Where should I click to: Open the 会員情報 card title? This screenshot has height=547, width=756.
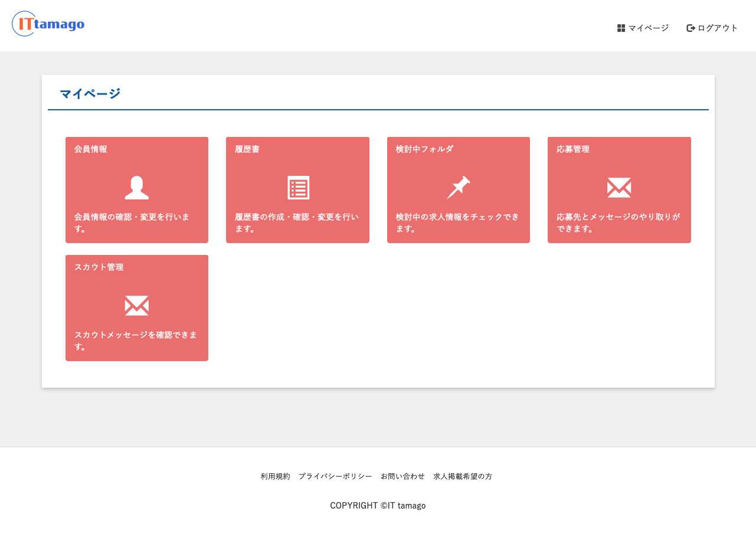(x=91, y=149)
